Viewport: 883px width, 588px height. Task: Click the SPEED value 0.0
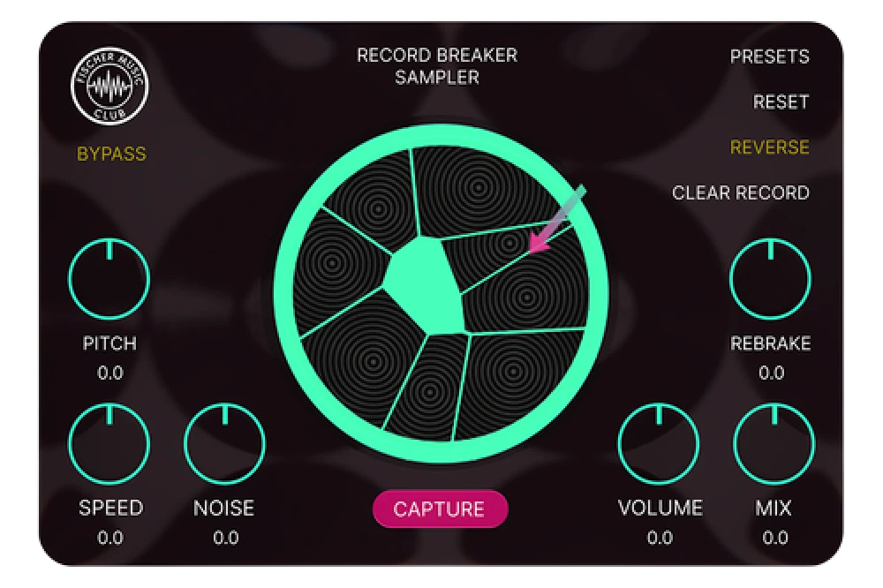tap(109, 538)
